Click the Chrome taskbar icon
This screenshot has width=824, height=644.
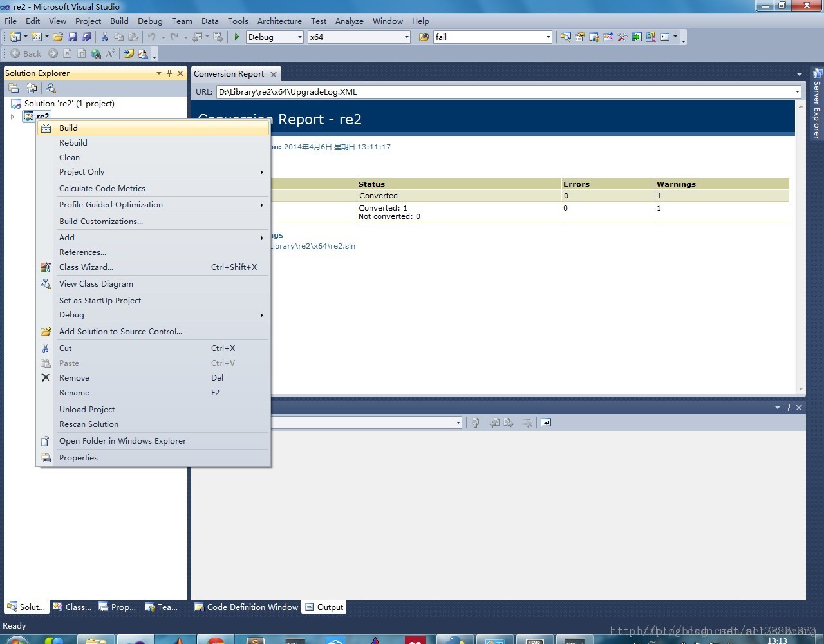[216, 639]
